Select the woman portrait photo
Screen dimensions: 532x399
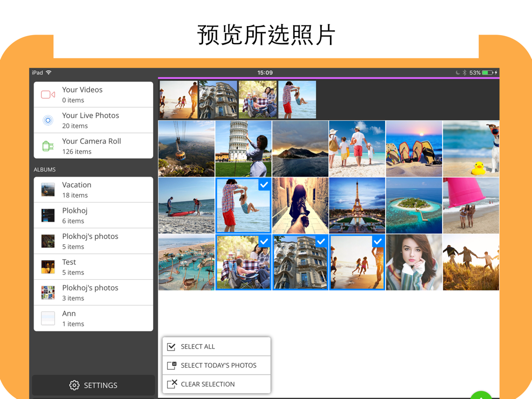click(x=414, y=262)
